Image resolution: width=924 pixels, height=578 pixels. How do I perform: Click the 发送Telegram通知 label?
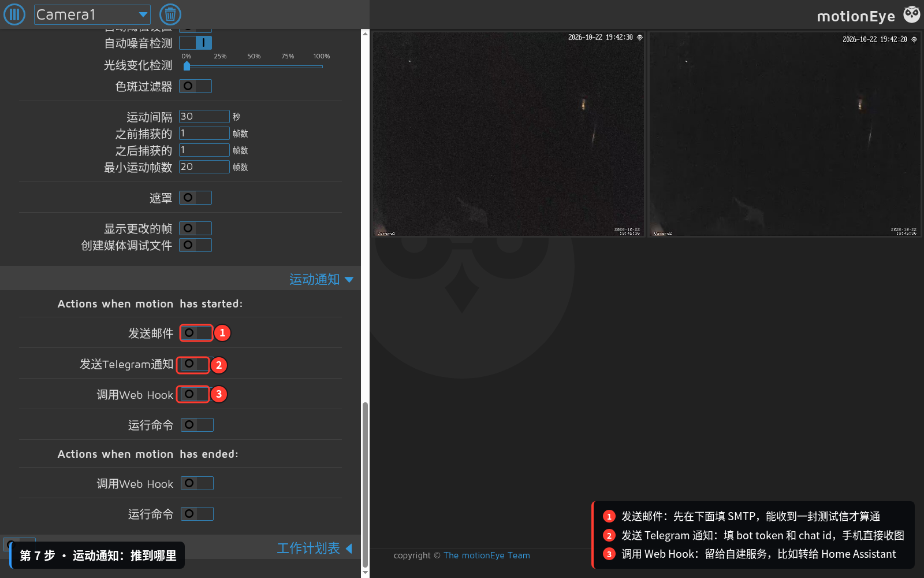pyautogui.click(x=126, y=364)
